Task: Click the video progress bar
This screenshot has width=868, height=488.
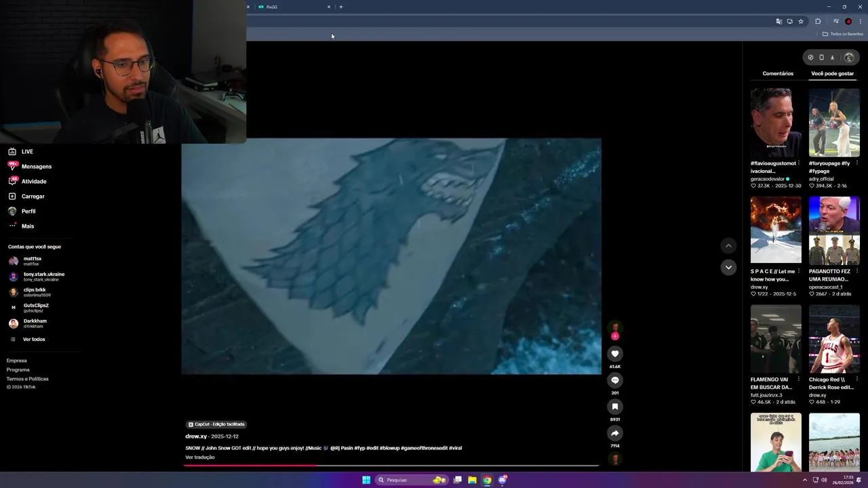Action: (391, 466)
